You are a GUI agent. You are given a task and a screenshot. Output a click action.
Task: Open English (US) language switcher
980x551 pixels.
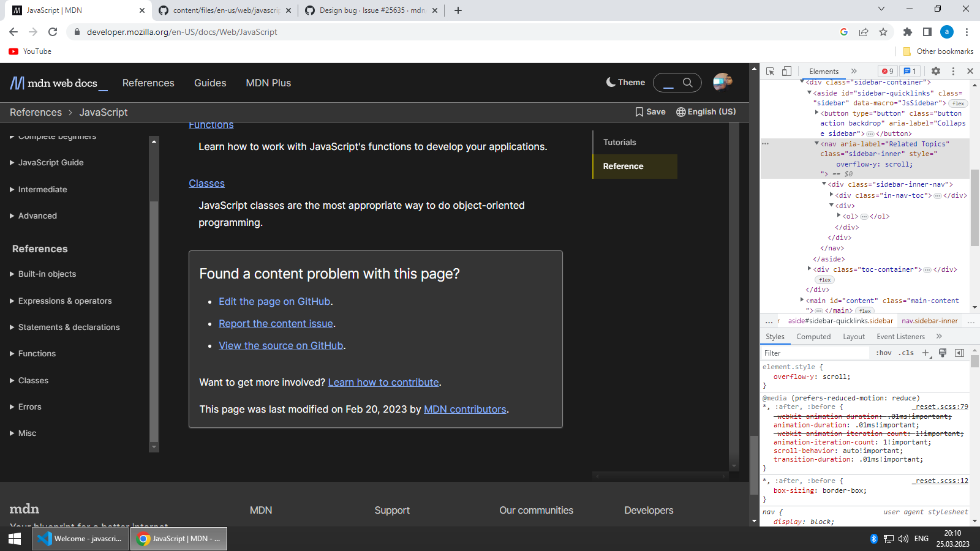point(706,111)
